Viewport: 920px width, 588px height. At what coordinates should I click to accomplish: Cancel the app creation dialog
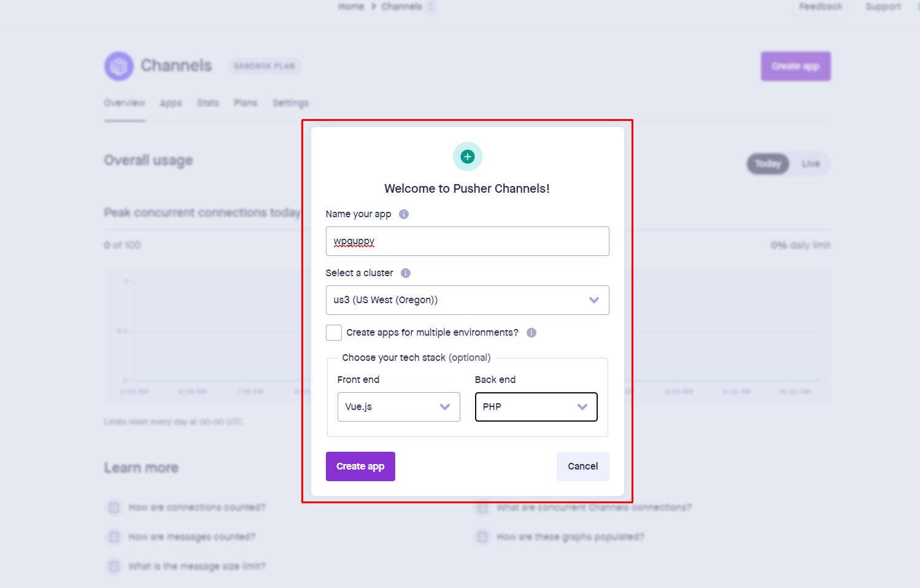coord(582,466)
